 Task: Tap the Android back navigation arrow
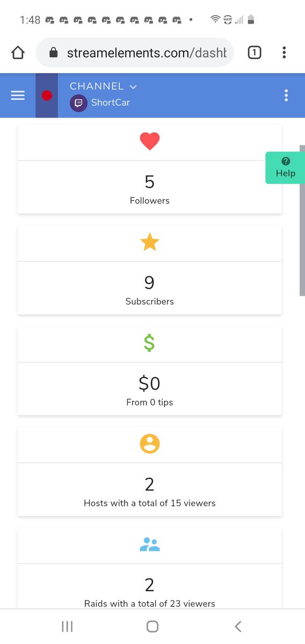pos(238,626)
